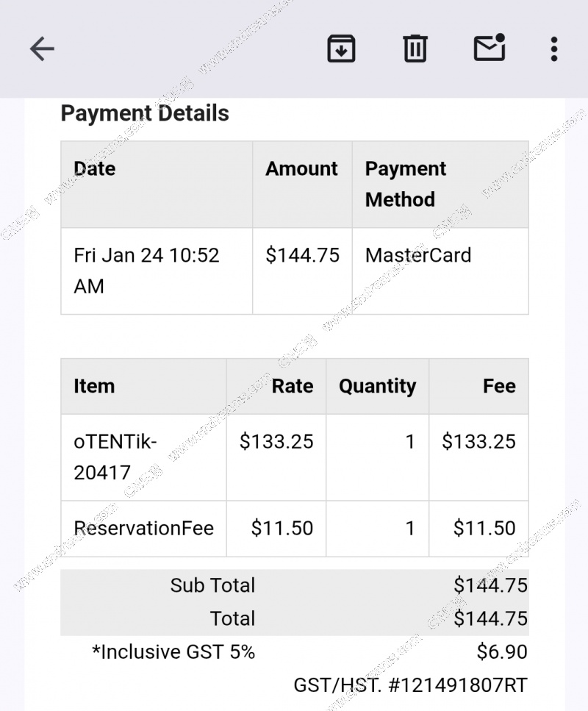Image resolution: width=588 pixels, height=711 pixels.
Task: Go back using the arrow icon
Action: pyautogui.click(x=42, y=49)
